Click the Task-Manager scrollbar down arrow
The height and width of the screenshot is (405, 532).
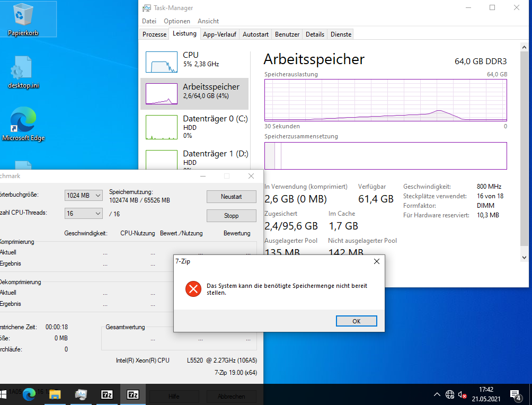point(524,258)
